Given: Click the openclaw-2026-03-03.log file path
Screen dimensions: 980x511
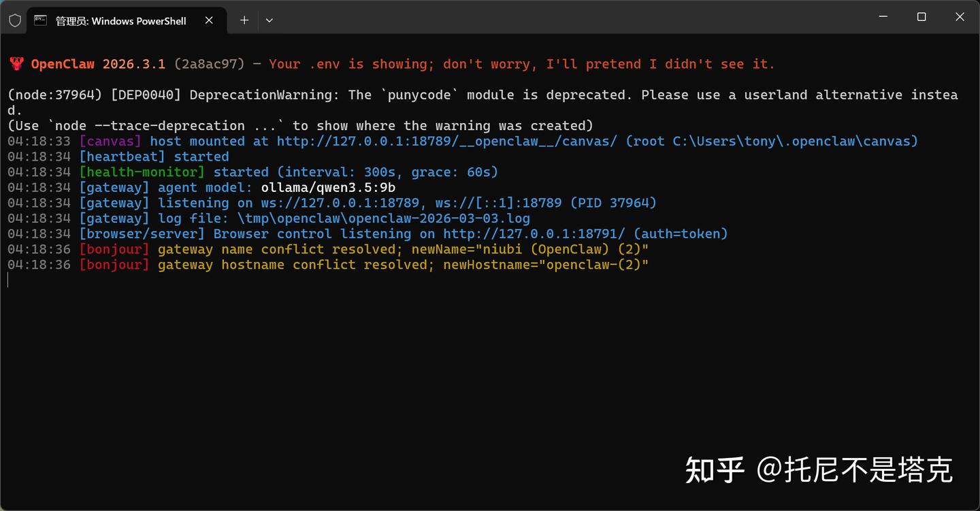Looking at the screenshot, I should [383, 218].
